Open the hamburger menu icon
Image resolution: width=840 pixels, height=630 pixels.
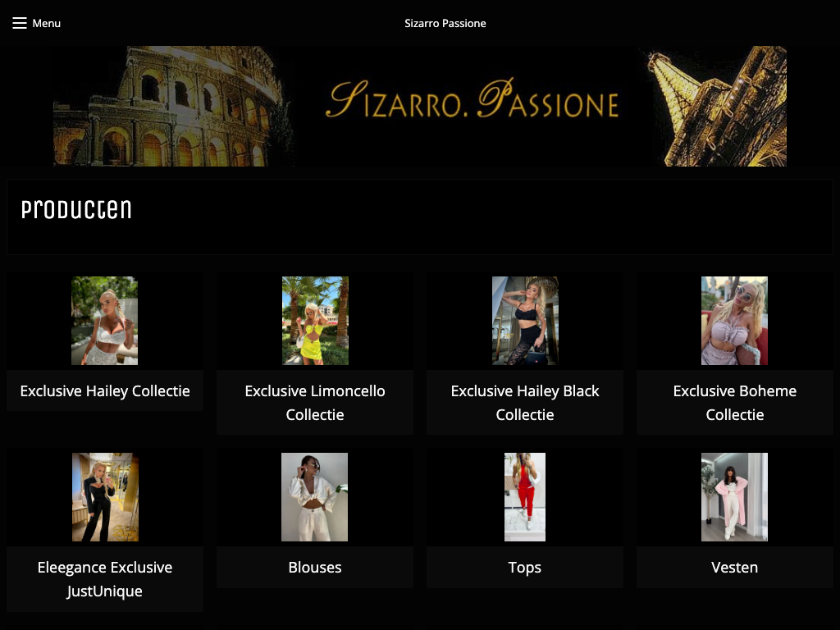click(20, 23)
